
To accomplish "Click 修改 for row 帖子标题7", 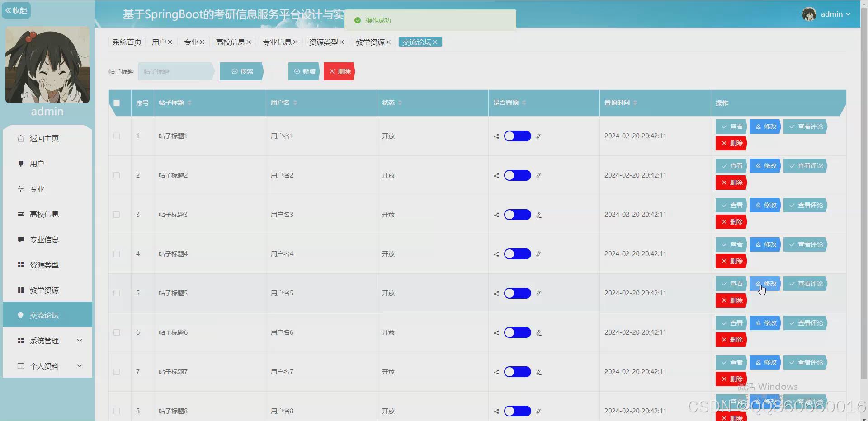I will pyautogui.click(x=765, y=362).
